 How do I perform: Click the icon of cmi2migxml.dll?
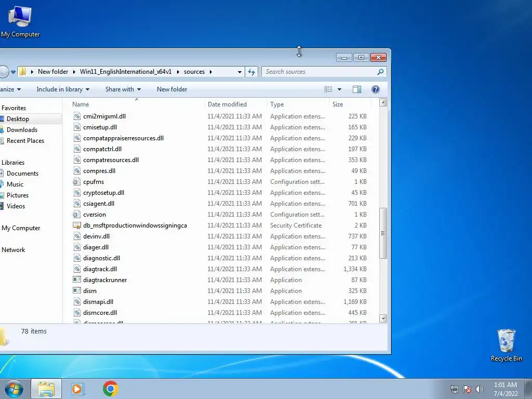tap(77, 116)
